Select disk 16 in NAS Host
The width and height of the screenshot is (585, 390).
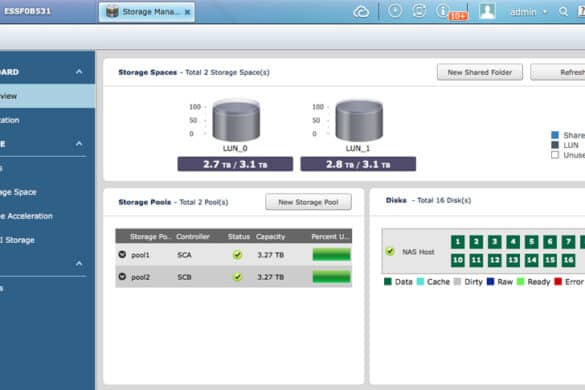pos(569,260)
